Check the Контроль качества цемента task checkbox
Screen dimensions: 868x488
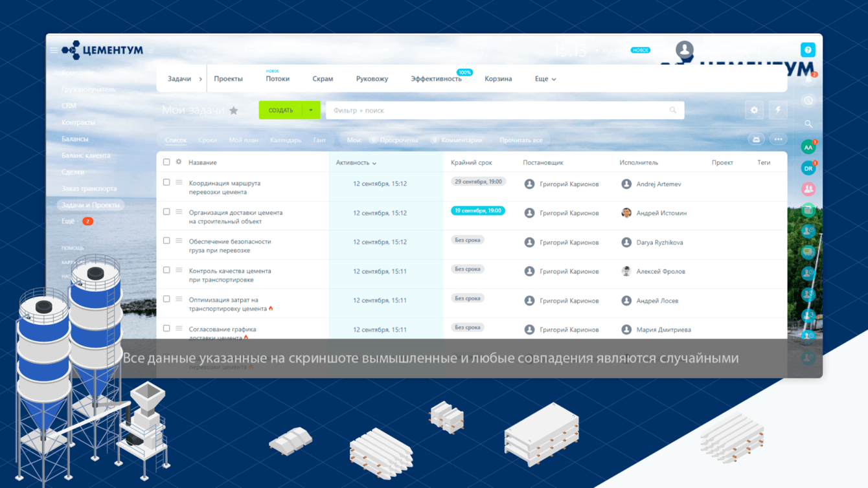click(x=166, y=270)
